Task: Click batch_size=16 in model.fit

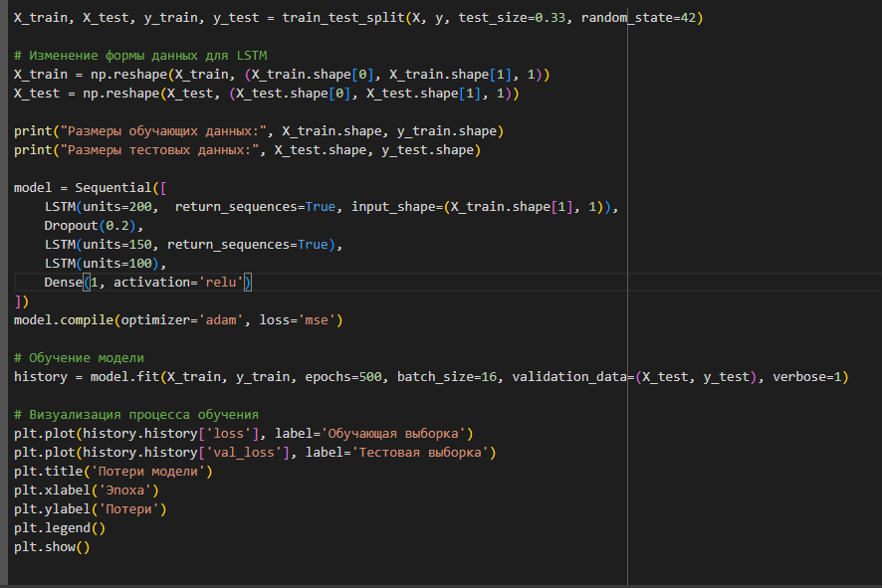Action: (x=447, y=377)
